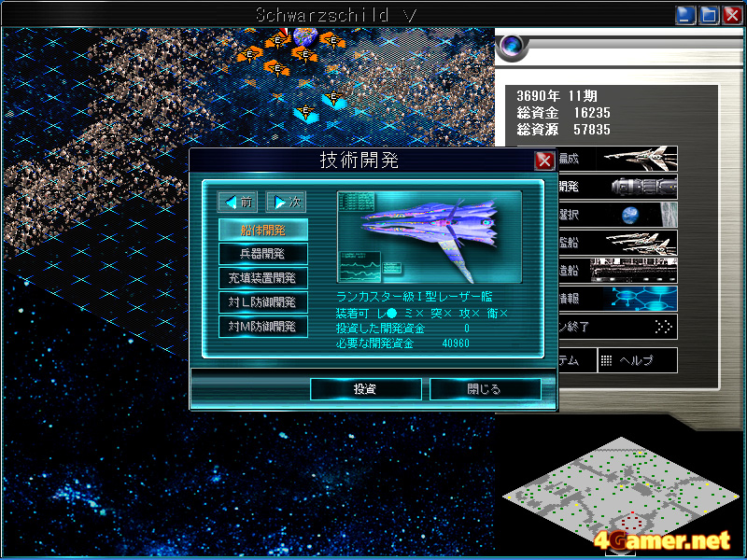Click the 3690年 11期 date text
Viewport: 747px width, 560px height.
tap(557, 96)
